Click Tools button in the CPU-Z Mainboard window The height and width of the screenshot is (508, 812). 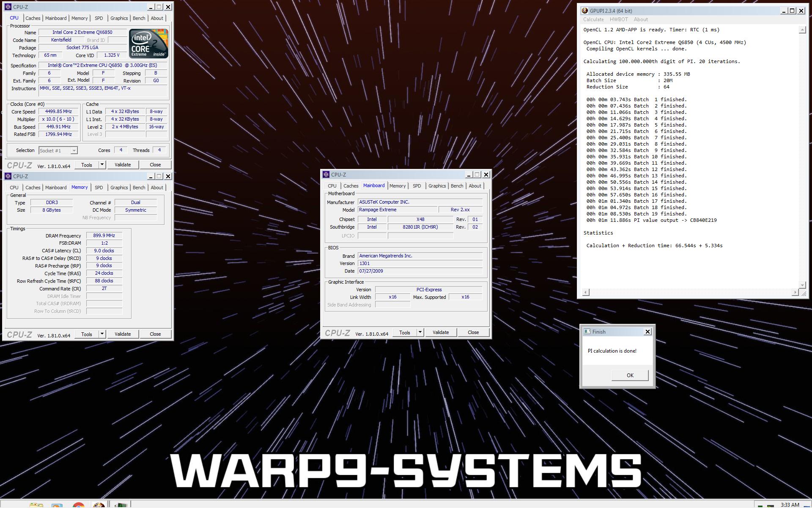pos(405,332)
